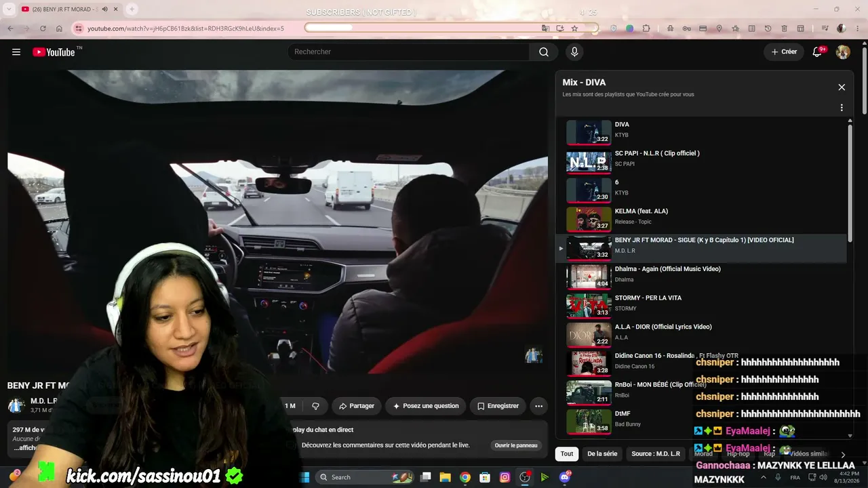This screenshot has height=488, width=868.
Task: Save the video with Enregistrer
Action: pyautogui.click(x=498, y=406)
